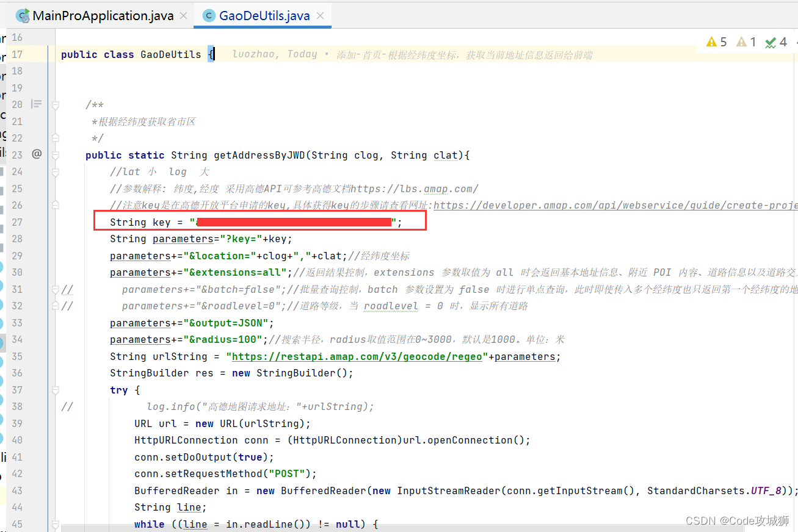
Task: Click 'URL url = new URL(urlString)' line
Action: (x=223, y=423)
